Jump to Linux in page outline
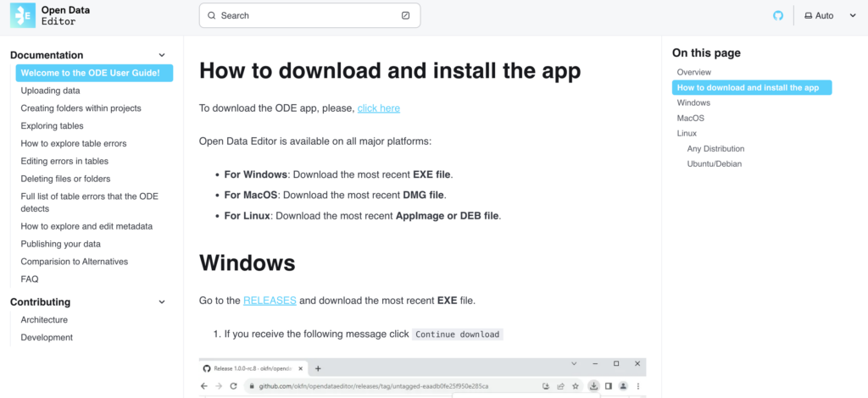Screen dimensions: 868x398 click(x=687, y=134)
